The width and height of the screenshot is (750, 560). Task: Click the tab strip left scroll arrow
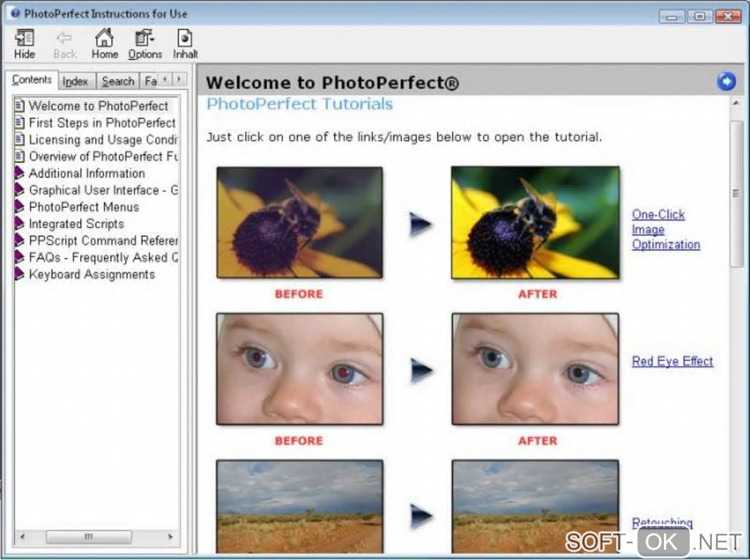165,79
